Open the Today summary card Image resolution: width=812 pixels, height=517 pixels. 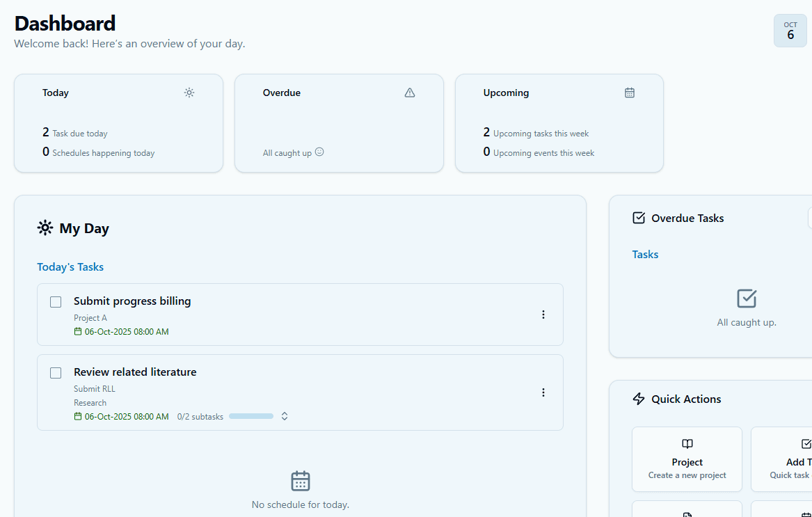118,123
